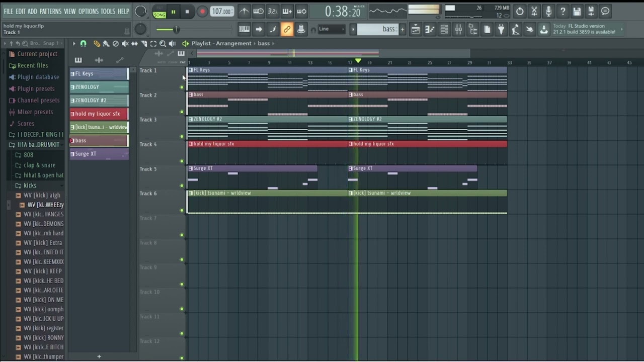
Task: Open browser options arrow at top left
Action: (x=5, y=43)
